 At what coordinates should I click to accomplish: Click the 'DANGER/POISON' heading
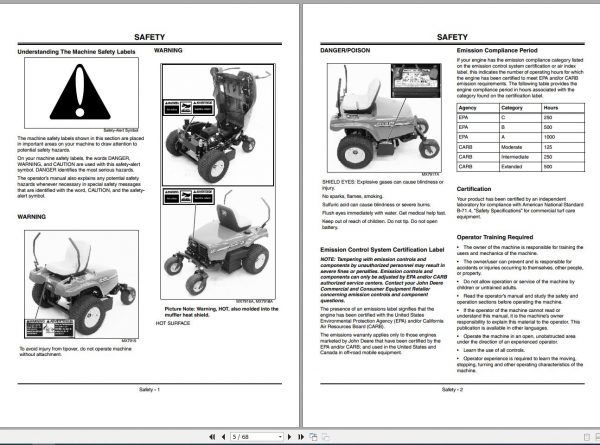click(345, 50)
